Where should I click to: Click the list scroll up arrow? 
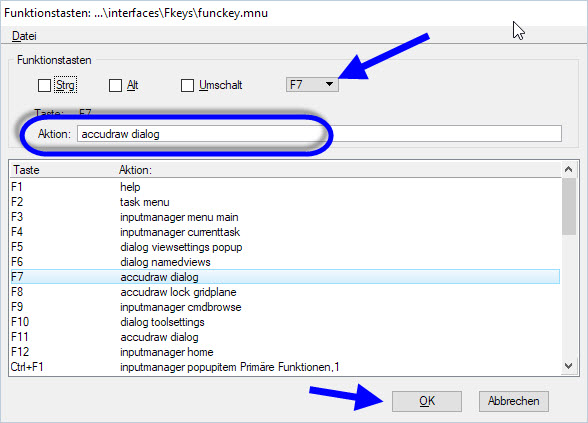[568, 170]
